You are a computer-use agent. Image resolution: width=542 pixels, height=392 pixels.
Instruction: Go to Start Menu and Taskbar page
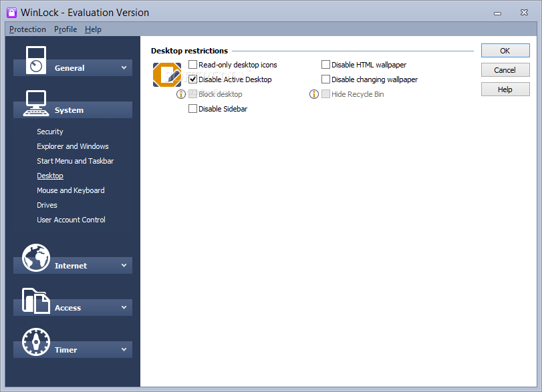pos(75,161)
